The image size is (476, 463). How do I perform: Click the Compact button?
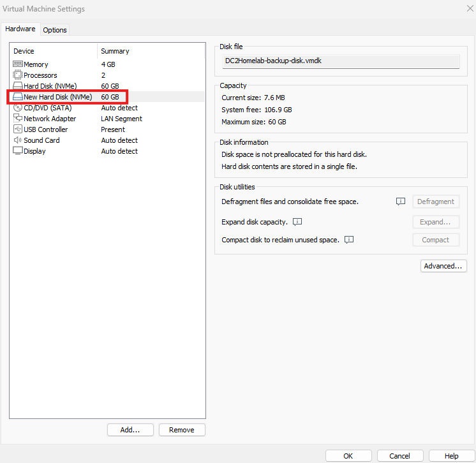click(436, 240)
